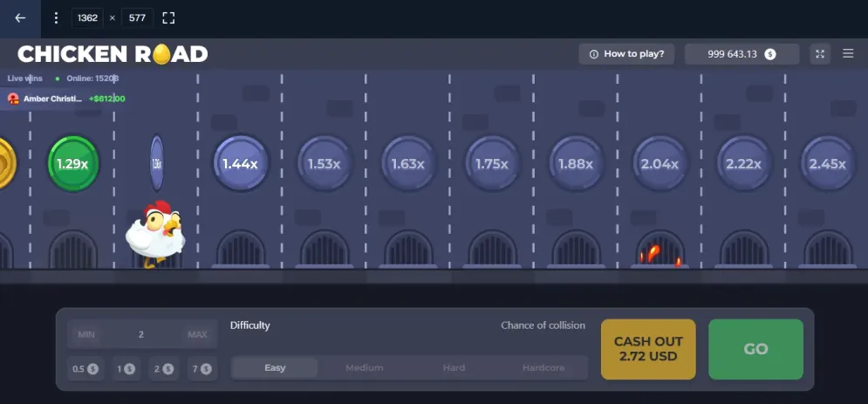Select the 1.44x multiplier coin
The width and height of the screenshot is (868, 404).
pyautogui.click(x=240, y=164)
